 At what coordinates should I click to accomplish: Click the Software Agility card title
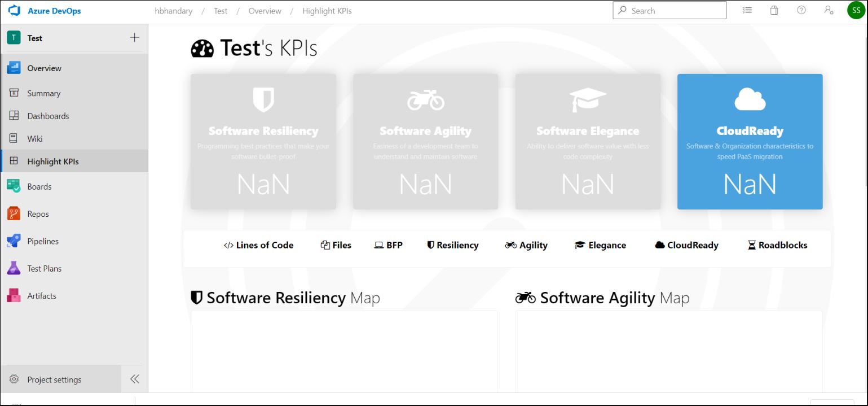(x=426, y=131)
